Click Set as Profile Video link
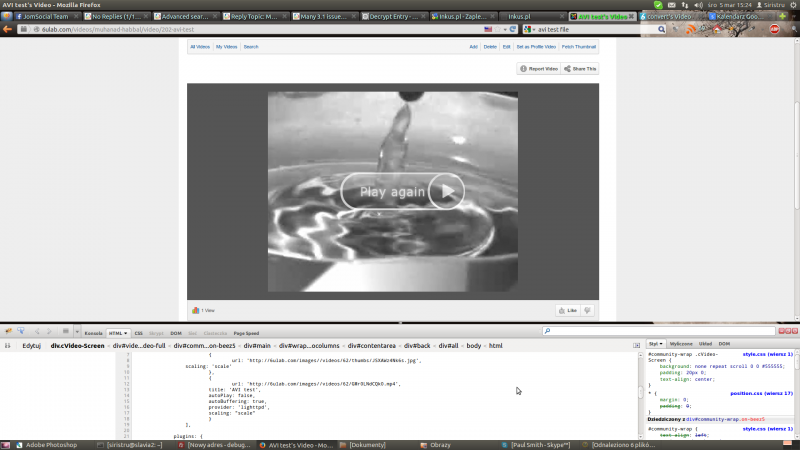This screenshot has width=800, height=450. pyautogui.click(x=536, y=46)
